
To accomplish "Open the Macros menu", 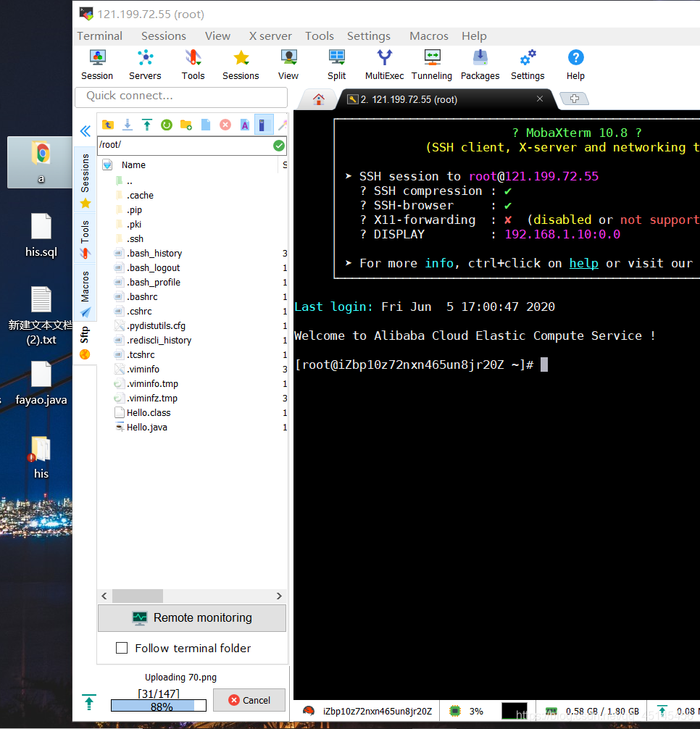I will (x=428, y=36).
